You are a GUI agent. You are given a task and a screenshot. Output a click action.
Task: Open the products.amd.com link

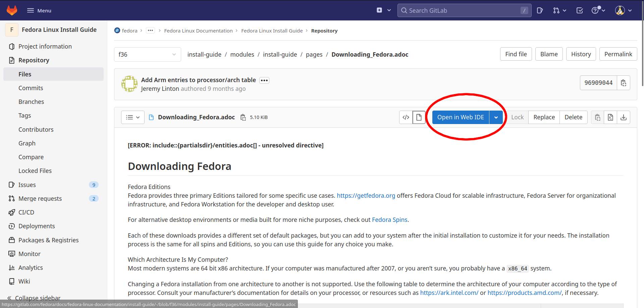click(x=524, y=293)
